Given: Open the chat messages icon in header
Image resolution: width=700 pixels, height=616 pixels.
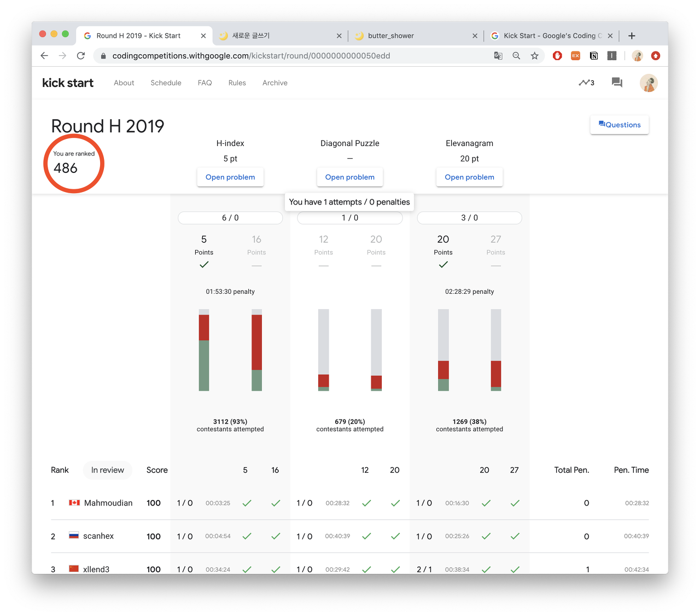Looking at the screenshot, I should (617, 83).
